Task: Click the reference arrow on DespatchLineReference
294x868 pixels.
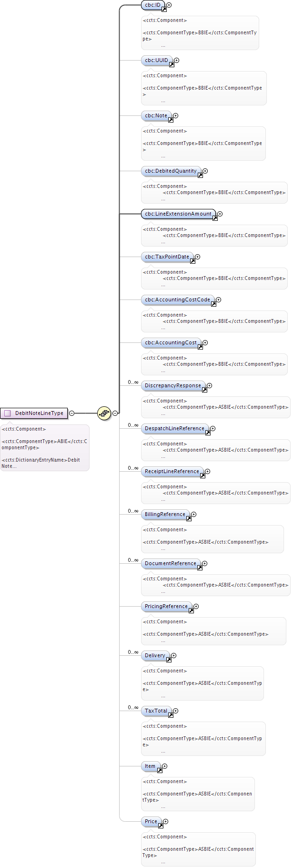Action: click(x=208, y=433)
